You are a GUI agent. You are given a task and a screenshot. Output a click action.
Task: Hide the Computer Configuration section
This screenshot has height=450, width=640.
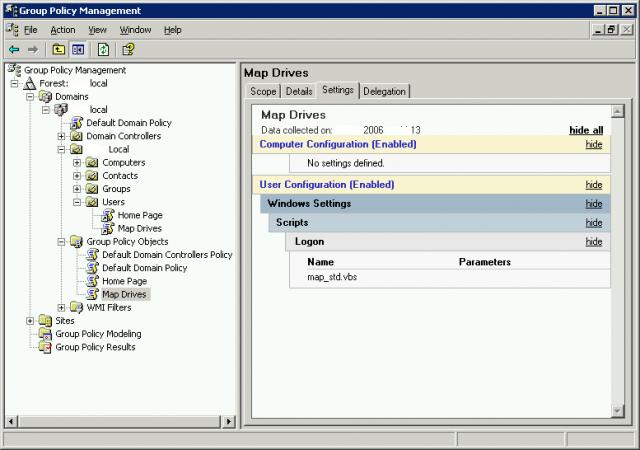[x=594, y=144]
